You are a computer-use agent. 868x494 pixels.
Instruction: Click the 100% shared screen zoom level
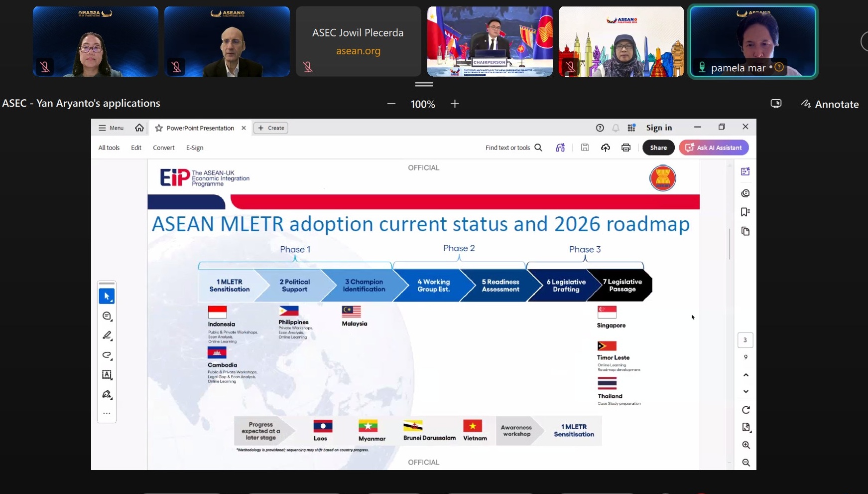[x=423, y=104]
